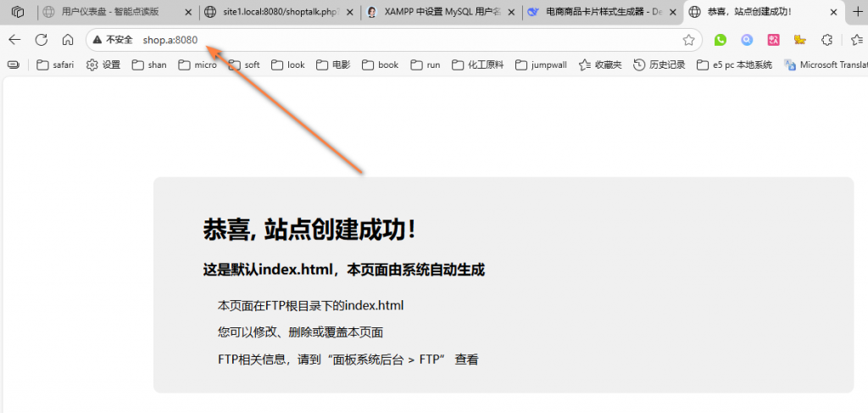Go to the browser home page
The width and height of the screenshot is (868, 413).
pos(68,40)
